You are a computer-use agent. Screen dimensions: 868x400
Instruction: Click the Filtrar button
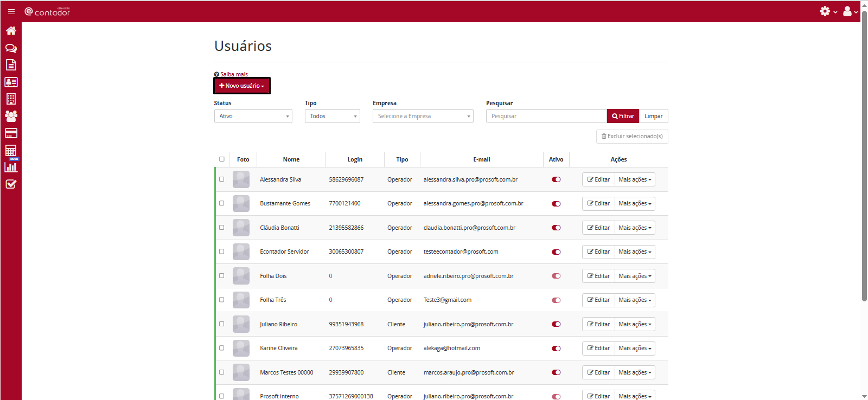click(623, 116)
